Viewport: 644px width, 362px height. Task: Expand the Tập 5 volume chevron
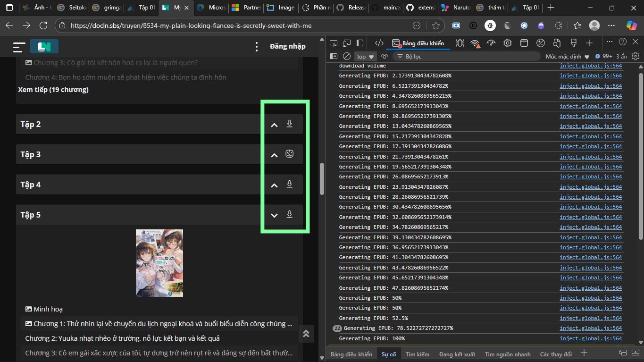274,215
